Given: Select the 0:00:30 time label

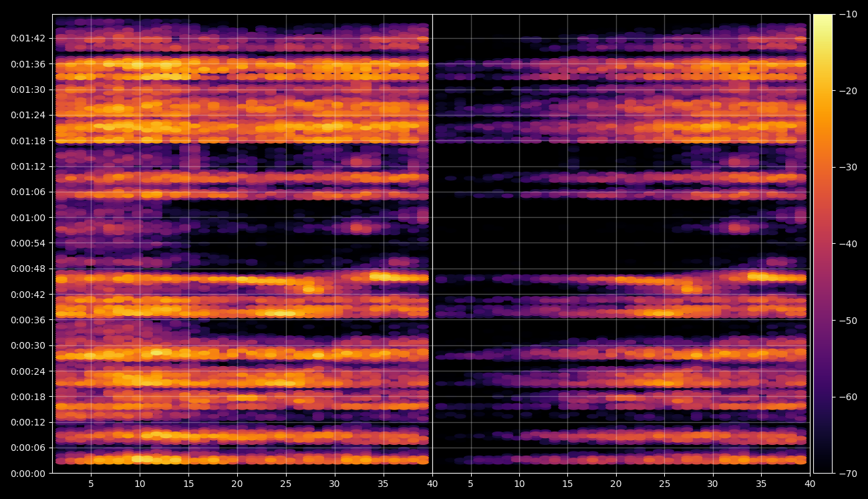Looking at the screenshot, I should tap(27, 345).
